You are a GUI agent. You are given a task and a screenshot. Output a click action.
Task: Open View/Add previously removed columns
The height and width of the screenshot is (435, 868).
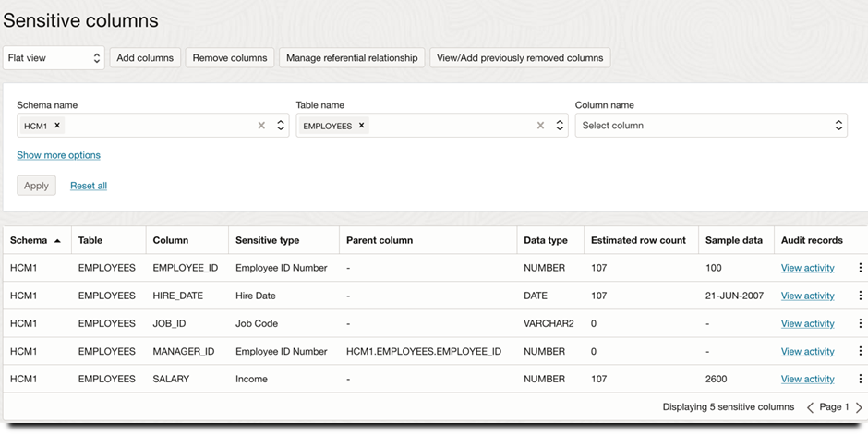pyautogui.click(x=520, y=58)
